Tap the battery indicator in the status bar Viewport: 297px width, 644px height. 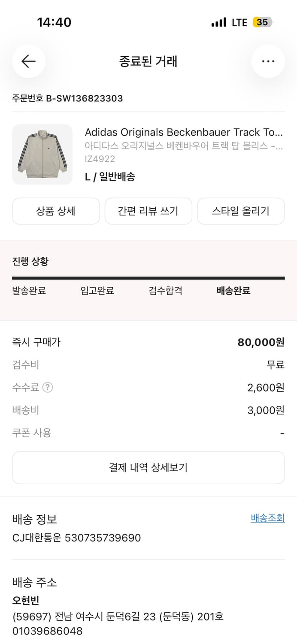pos(262,22)
